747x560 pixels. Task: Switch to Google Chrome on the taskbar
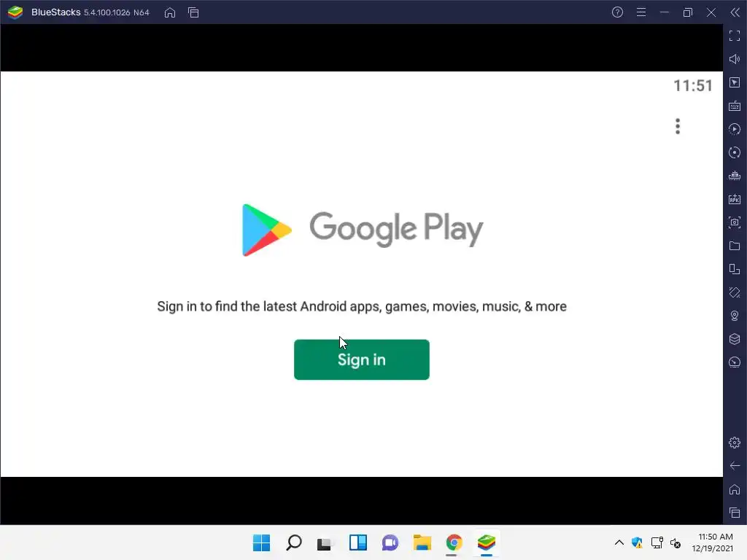point(454,542)
